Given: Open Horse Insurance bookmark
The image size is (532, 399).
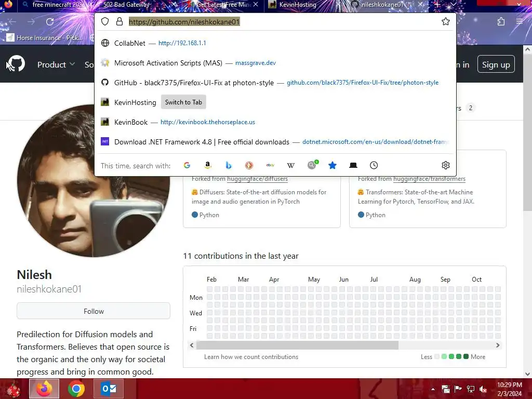Looking at the screenshot, I should (x=45, y=37).
